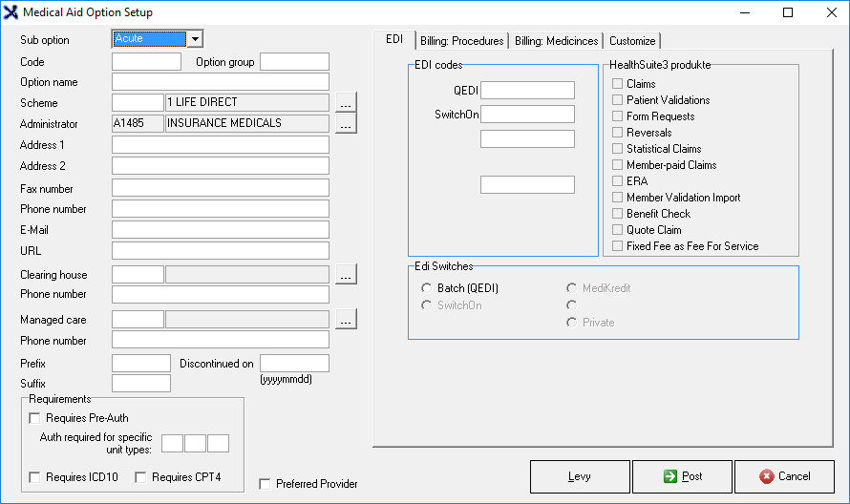Screen dimensions: 850x504
Task: Select the Batch (QEDI) radio button
Action: 427,288
